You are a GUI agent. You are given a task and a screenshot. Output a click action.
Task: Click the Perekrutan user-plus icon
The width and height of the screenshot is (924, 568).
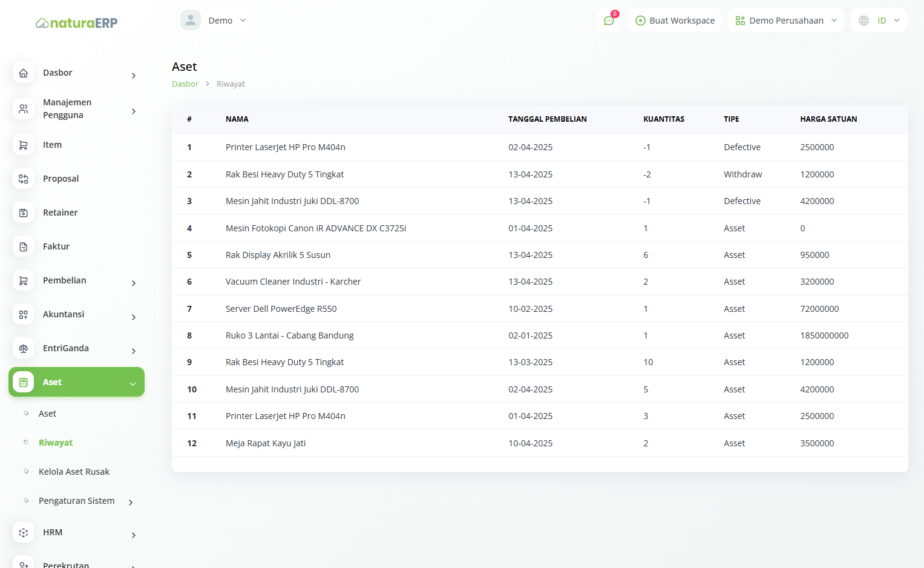(24, 564)
